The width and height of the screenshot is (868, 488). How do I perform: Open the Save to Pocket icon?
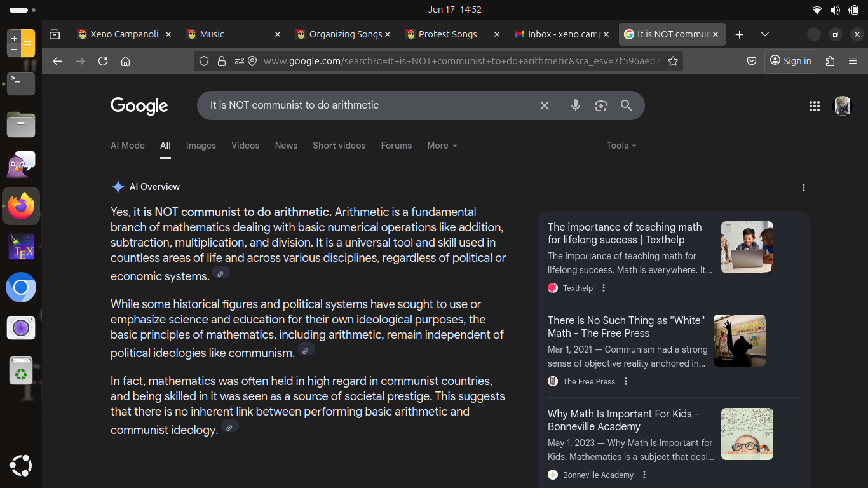coord(752,61)
